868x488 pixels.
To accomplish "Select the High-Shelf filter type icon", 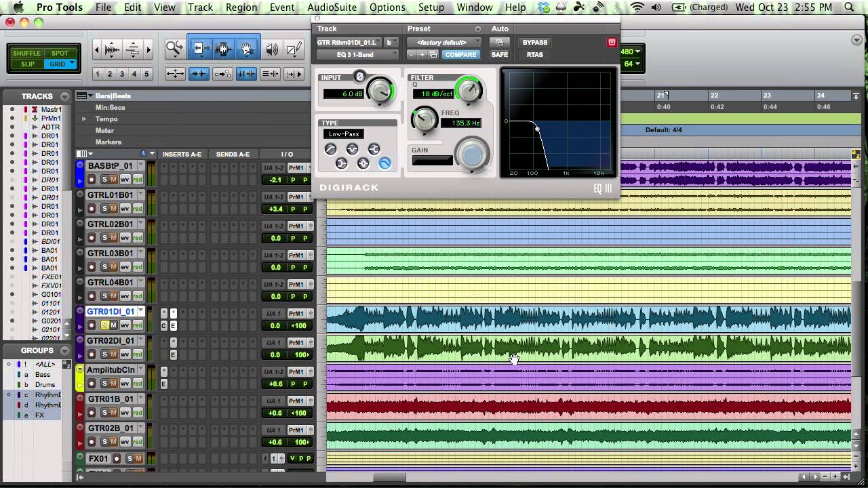I will tap(374, 149).
